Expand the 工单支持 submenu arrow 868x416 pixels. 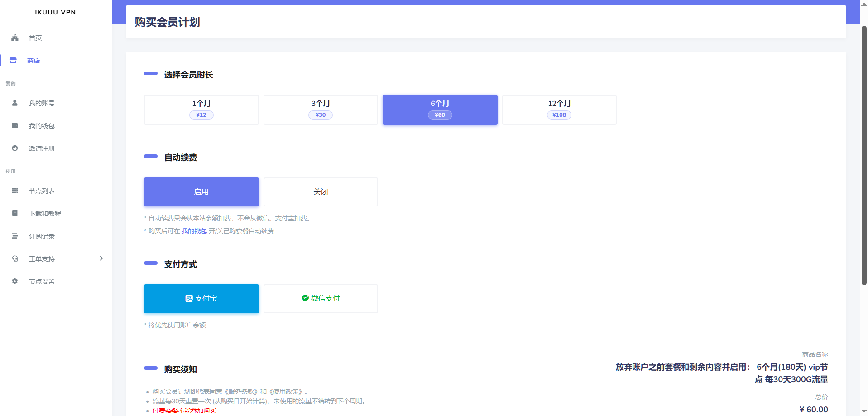tap(101, 258)
